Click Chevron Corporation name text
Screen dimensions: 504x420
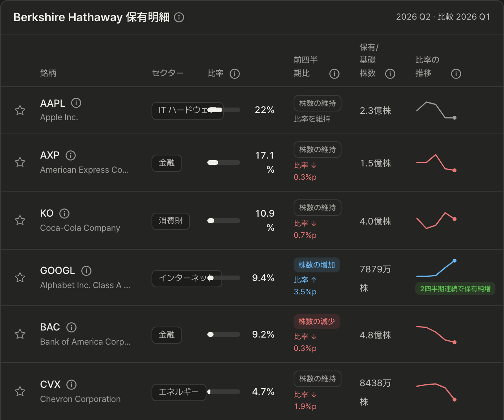(80, 399)
